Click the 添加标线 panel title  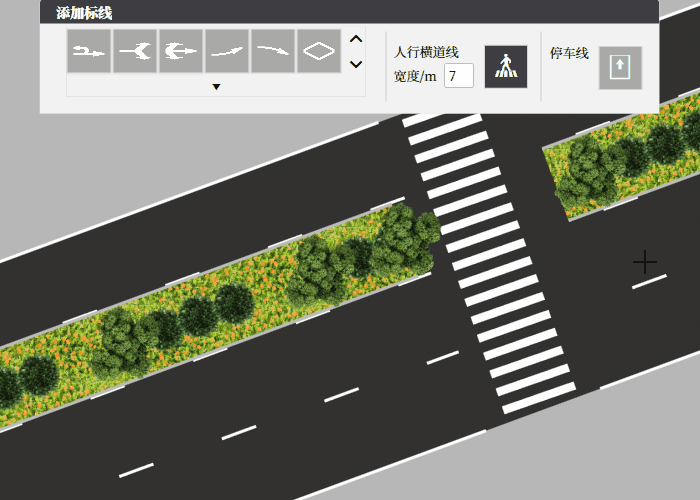pos(84,13)
